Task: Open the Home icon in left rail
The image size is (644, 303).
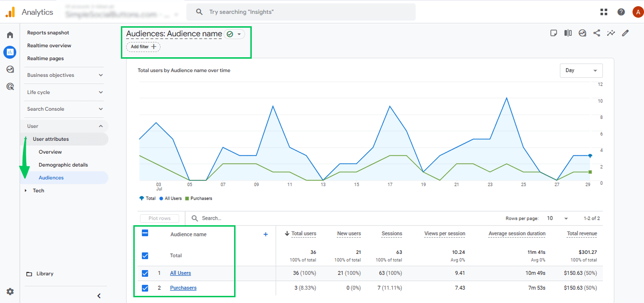Action: tap(10, 35)
